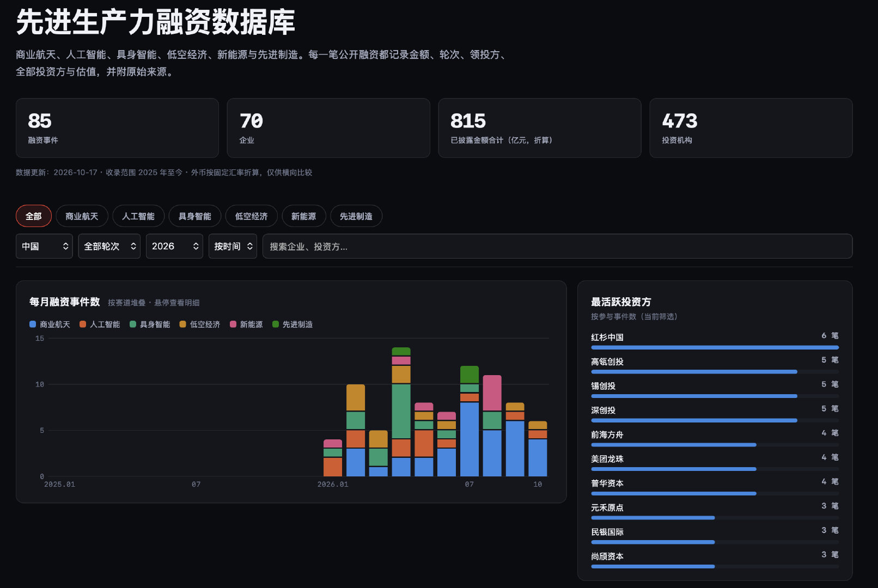This screenshot has height=588, width=878.
Task: Select 高瓴创投 in investor list
Action: (715, 365)
